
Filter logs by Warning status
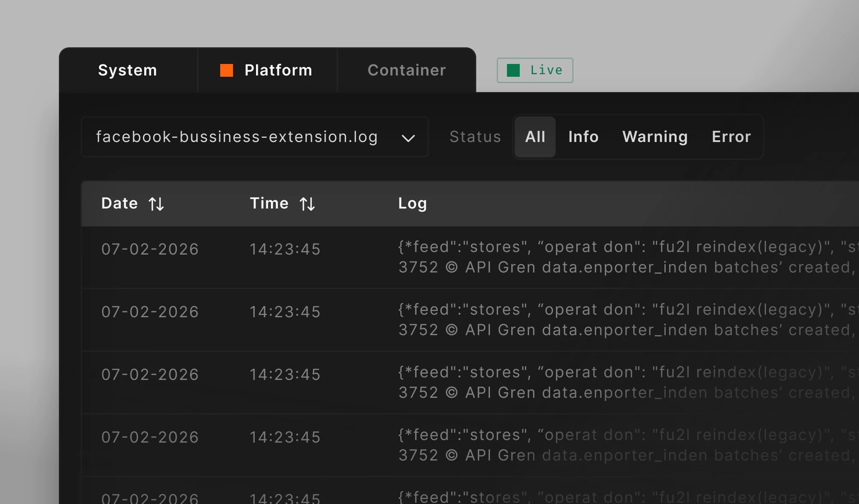[655, 137]
